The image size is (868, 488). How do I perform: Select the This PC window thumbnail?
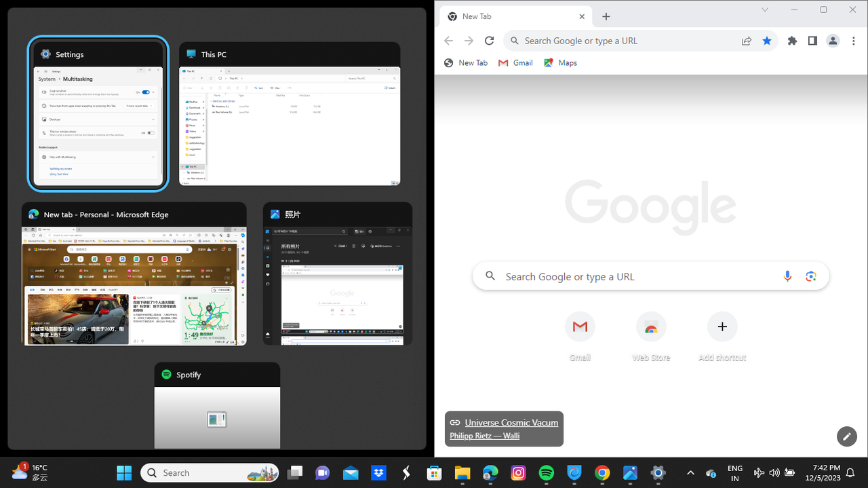(x=290, y=113)
